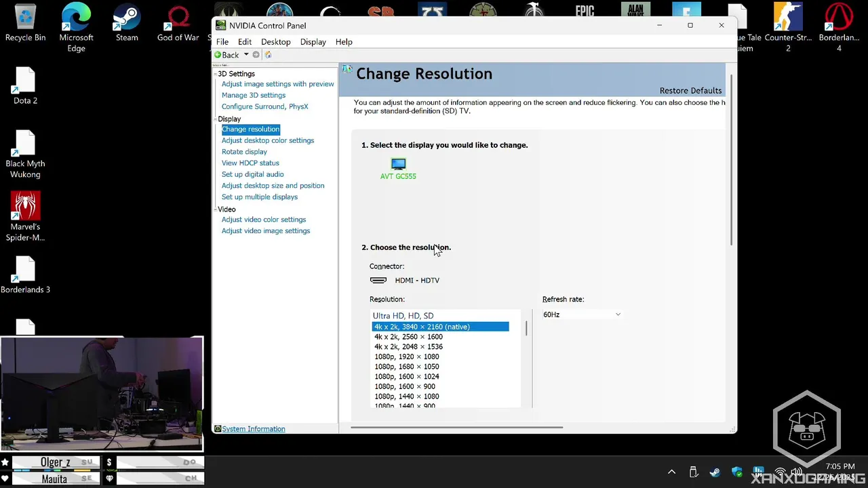Viewport: 868px width, 488px height.
Task: Select 1080p, 1680 × 1050 resolution
Action: pos(407,367)
